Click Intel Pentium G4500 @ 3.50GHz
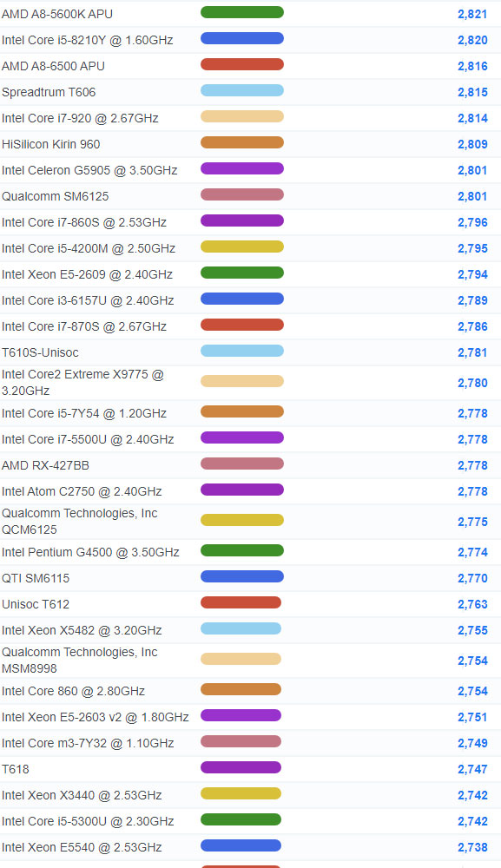 point(91,552)
